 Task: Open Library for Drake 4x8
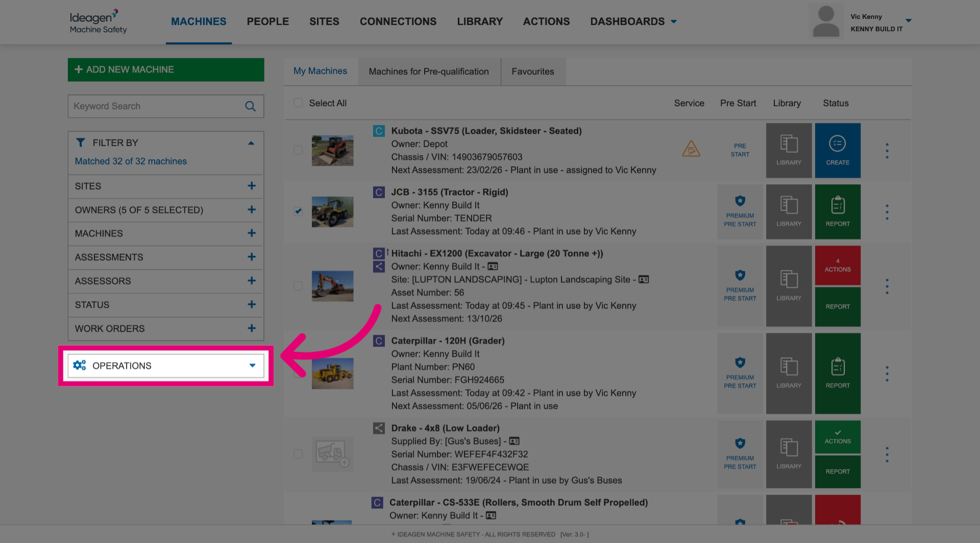click(789, 454)
